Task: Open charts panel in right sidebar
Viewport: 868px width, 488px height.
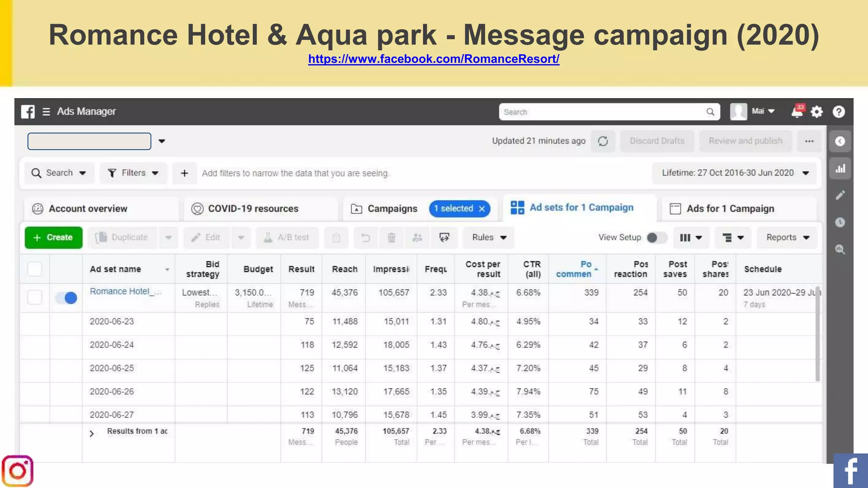Action: (840, 169)
